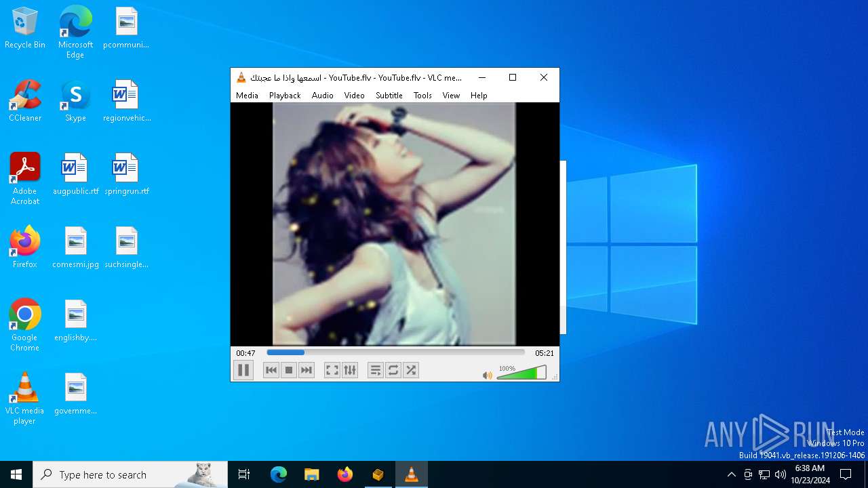Toggle total time display 05:21
The height and width of the screenshot is (488, 868).
[545, 353]
